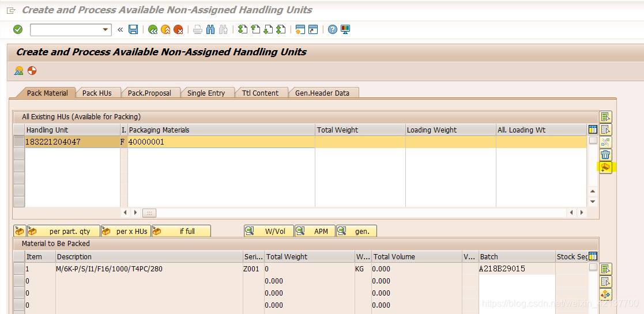
Task: Click the yellow Exit icon
Action: point(165,29)
